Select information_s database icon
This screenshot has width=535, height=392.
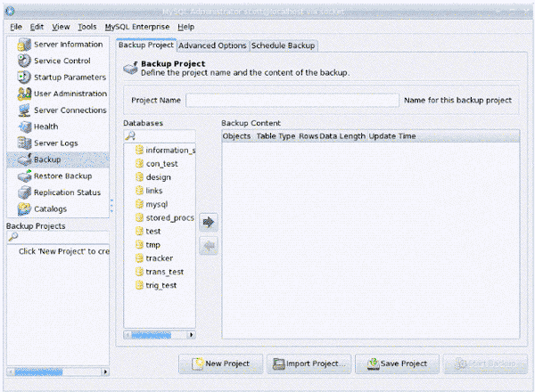click(x=139, y=150)
